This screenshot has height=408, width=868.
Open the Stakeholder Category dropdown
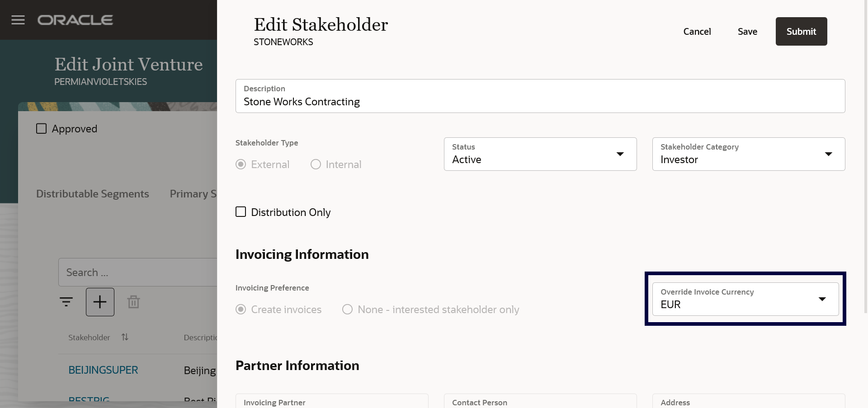[x=828, y=154]
